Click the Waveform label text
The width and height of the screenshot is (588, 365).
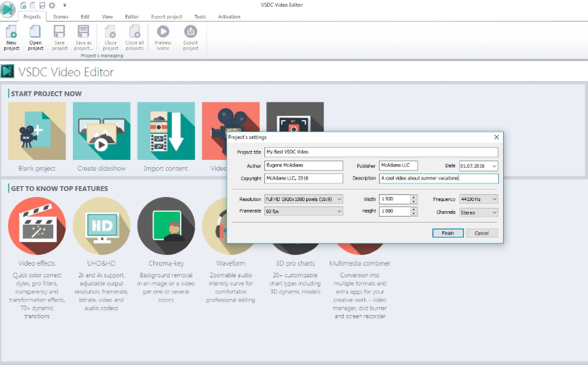(231, 263)
